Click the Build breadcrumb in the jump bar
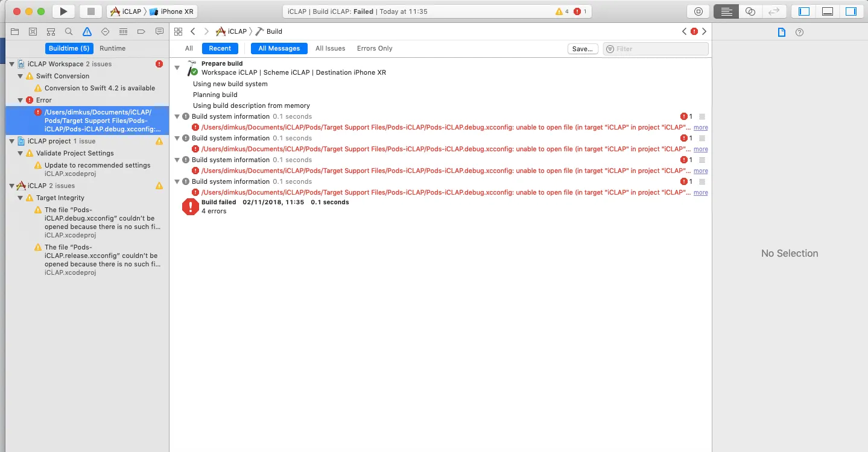This screenshot has height=452, width=868. [x=269, y=31]
